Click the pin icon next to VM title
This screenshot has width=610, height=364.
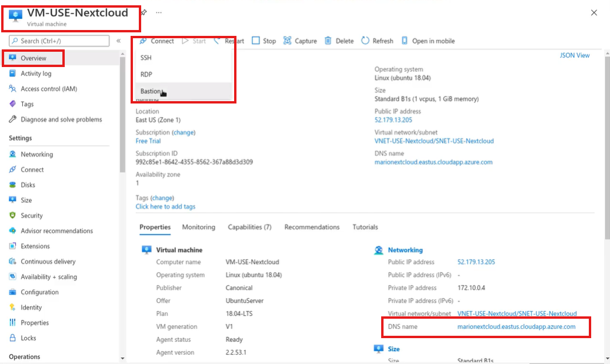pos(144,12)
